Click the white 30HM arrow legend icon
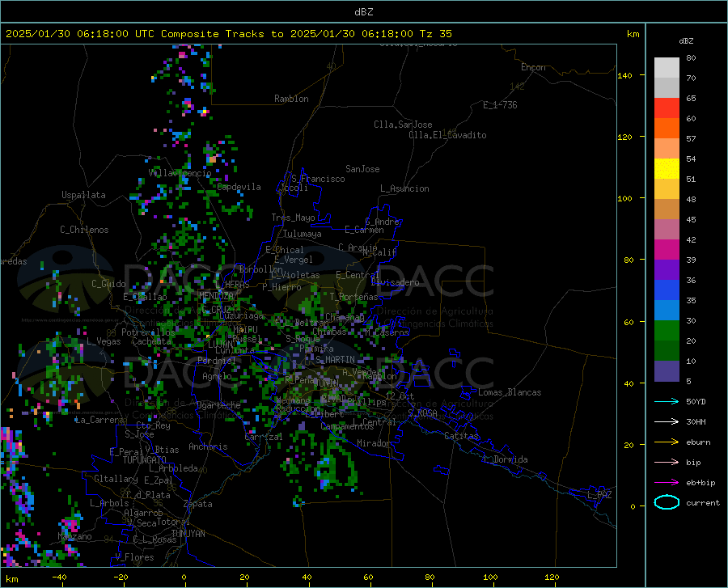The image size is (728, 588). (x=667, y=421)
